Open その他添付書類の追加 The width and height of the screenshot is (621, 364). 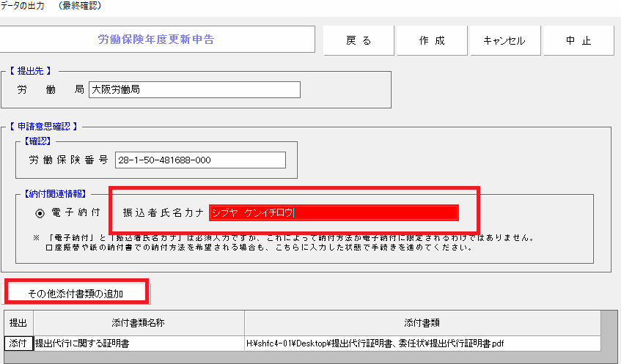76,293
